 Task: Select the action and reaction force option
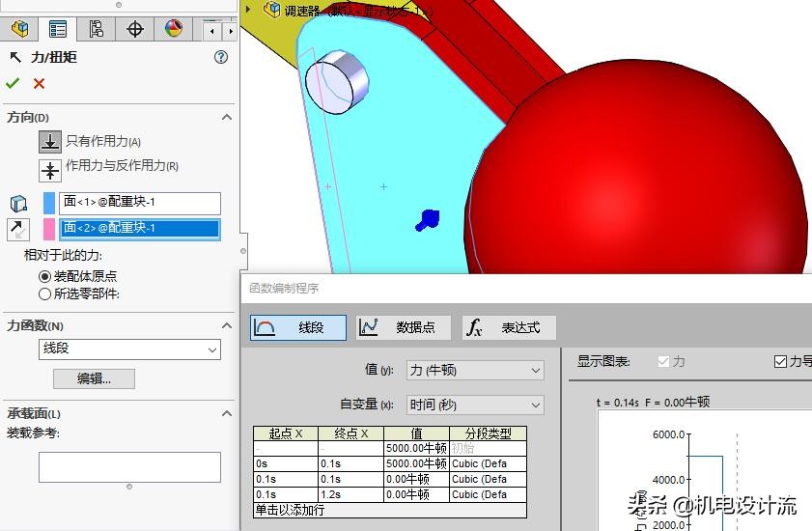pyautogui.click(x=50, y=171)
